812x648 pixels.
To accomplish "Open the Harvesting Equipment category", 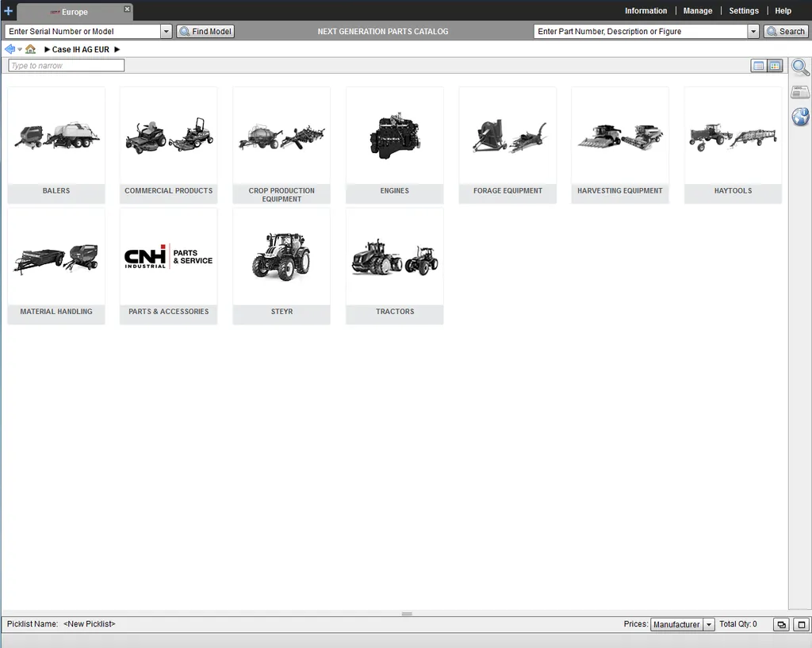I will pos(620,145).
